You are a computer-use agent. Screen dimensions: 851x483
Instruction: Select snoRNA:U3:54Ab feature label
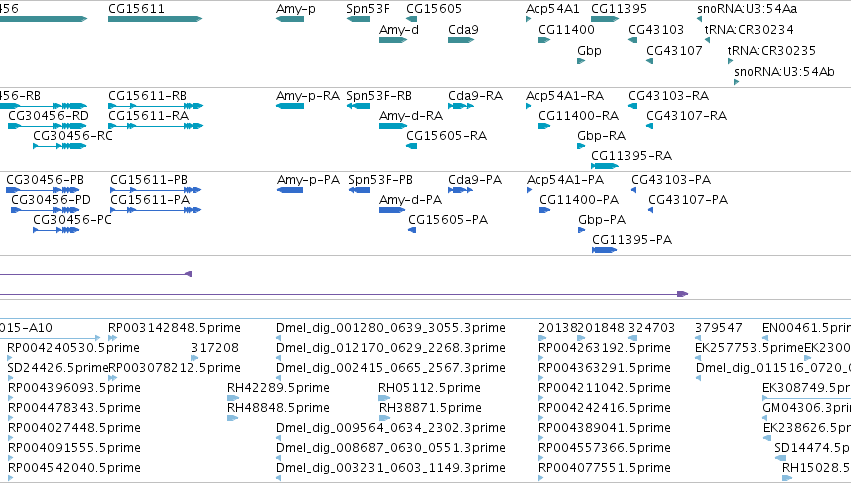[x=784, y=71]
